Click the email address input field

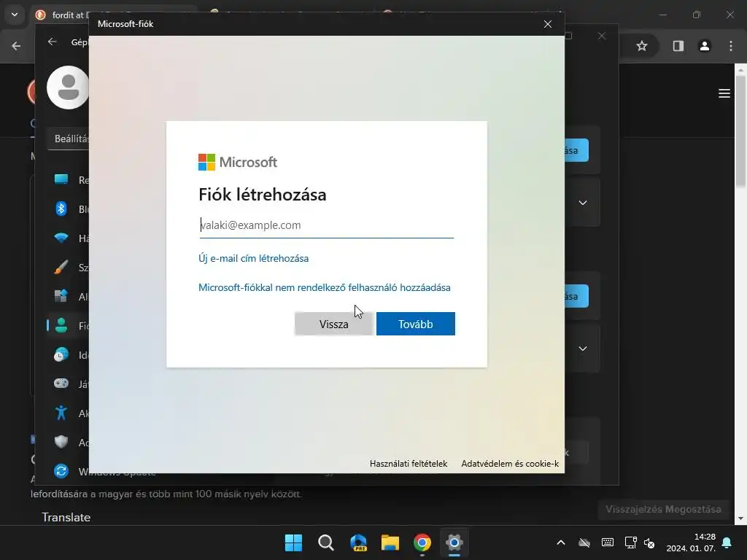[326, 225]
